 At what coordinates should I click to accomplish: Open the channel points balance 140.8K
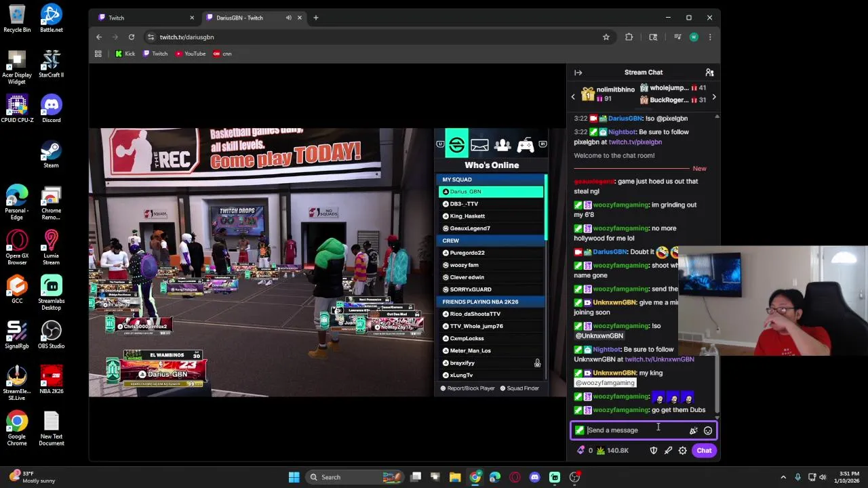coord(612,451)
